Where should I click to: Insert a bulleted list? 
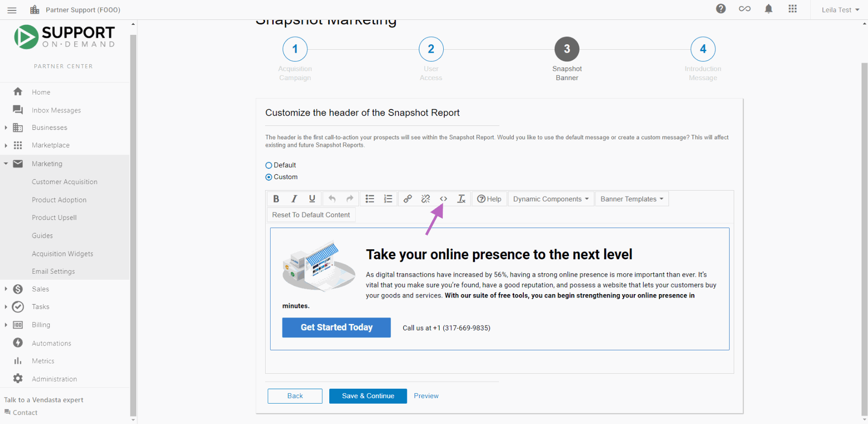(x=370, y=199)
